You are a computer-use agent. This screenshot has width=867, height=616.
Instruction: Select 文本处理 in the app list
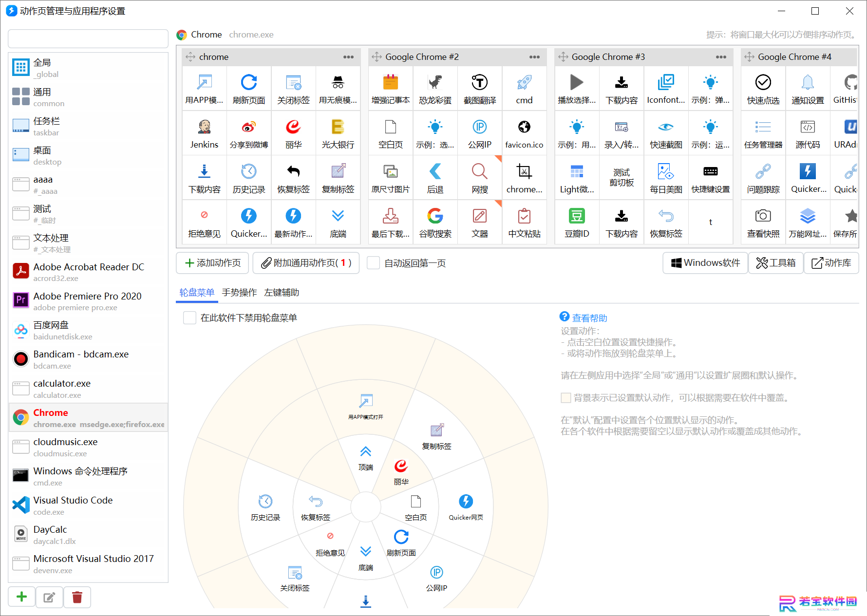click(88, 243)
